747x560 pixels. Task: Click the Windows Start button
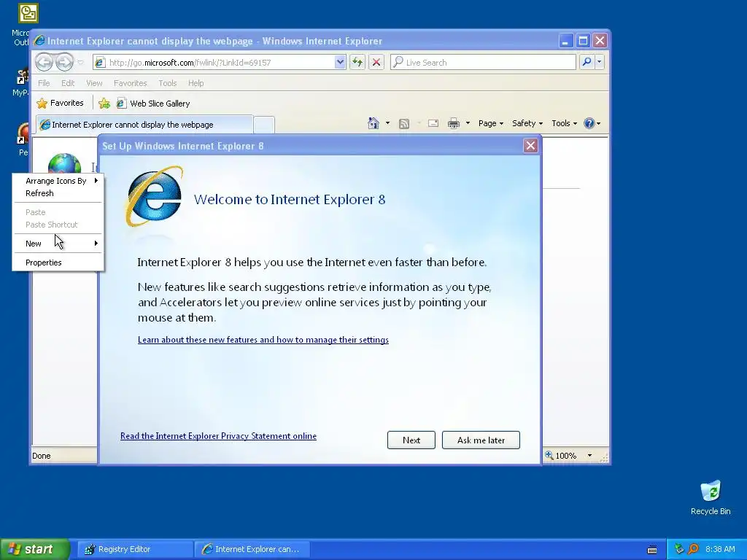tap(34, 549)
